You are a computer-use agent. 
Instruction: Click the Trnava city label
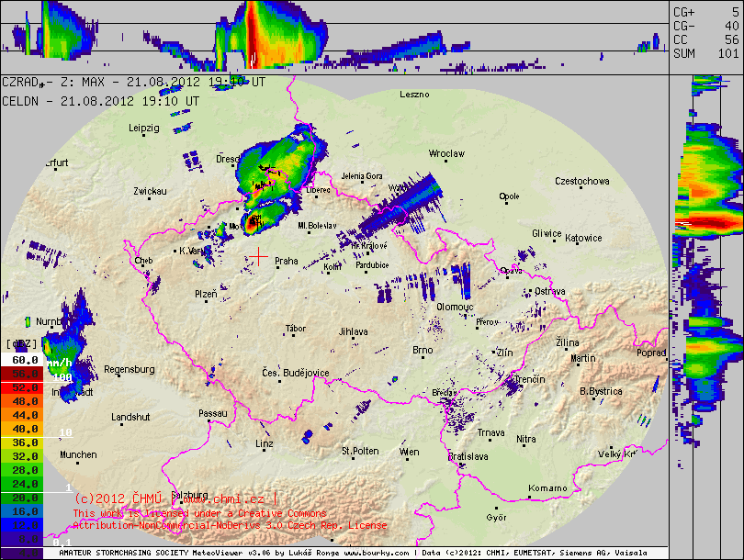[491, 432]
